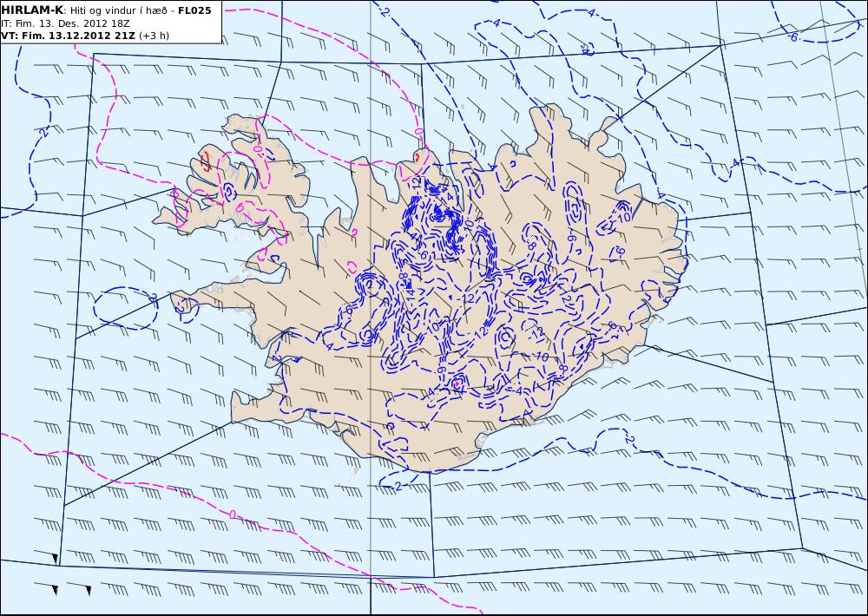Click the magenta "0" label on the southwest ocean contour
868x616 pixels.
(x=233, y=515)
